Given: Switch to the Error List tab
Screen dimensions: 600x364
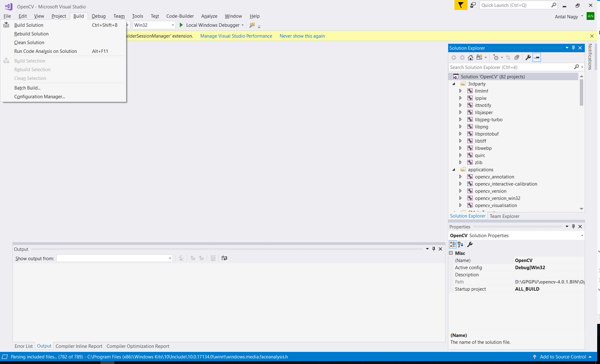Looking at the screenshot, I should [24, 346].
